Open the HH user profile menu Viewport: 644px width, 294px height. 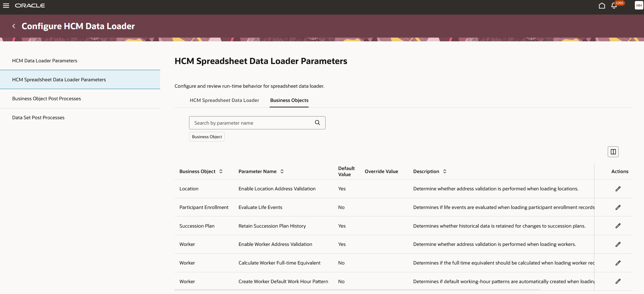click(639, 5)
